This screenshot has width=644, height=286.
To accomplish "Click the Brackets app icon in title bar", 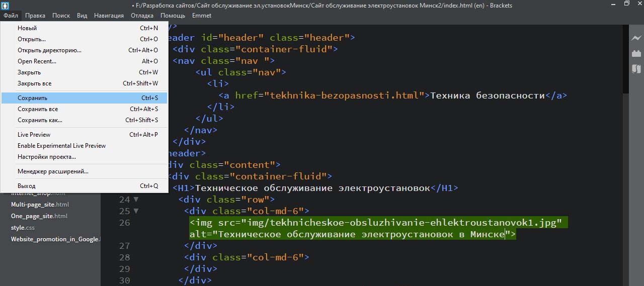I will tap(5, 5).
